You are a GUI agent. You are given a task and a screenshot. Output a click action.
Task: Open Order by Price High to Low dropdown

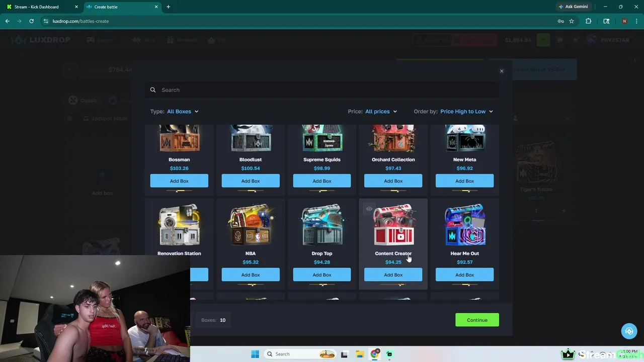pyautogui.click(x=466, y=112)
